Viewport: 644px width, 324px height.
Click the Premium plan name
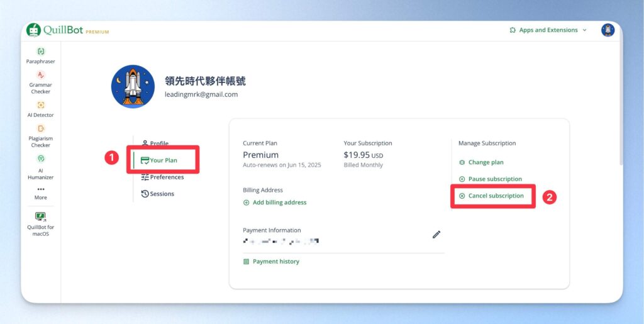(261, 155)
